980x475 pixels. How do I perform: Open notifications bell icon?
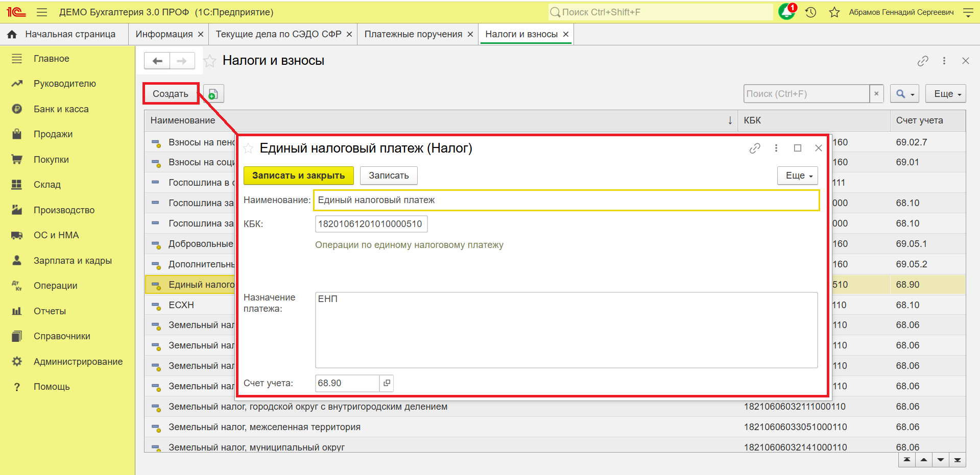point(787,12)
